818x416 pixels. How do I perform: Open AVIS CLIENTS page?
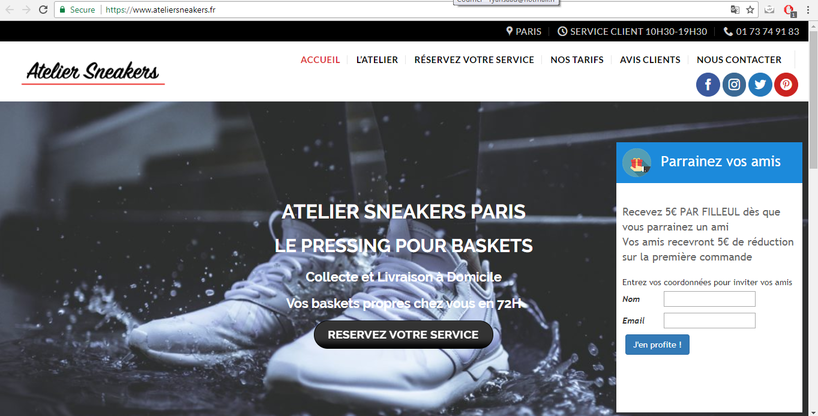point(649,60)
